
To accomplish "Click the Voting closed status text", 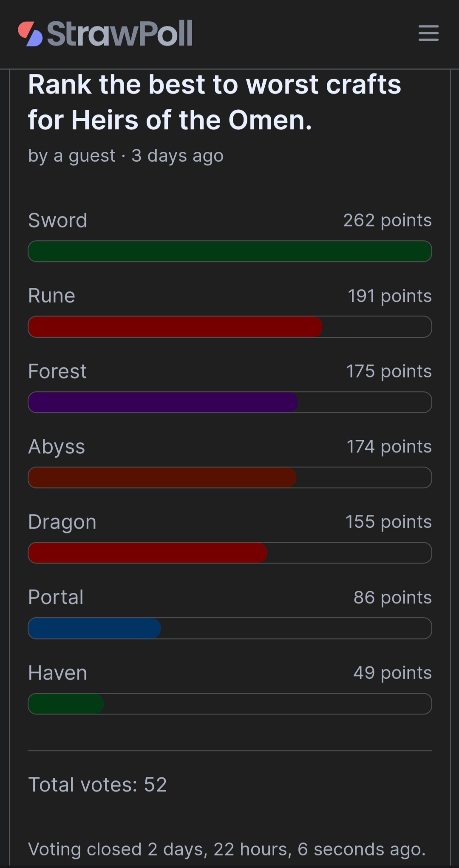I will point(227,849).
